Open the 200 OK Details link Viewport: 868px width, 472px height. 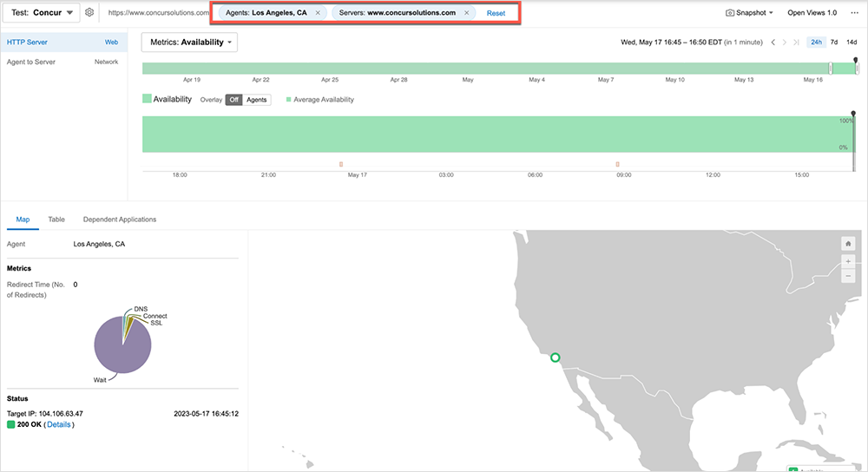(58, 424)
